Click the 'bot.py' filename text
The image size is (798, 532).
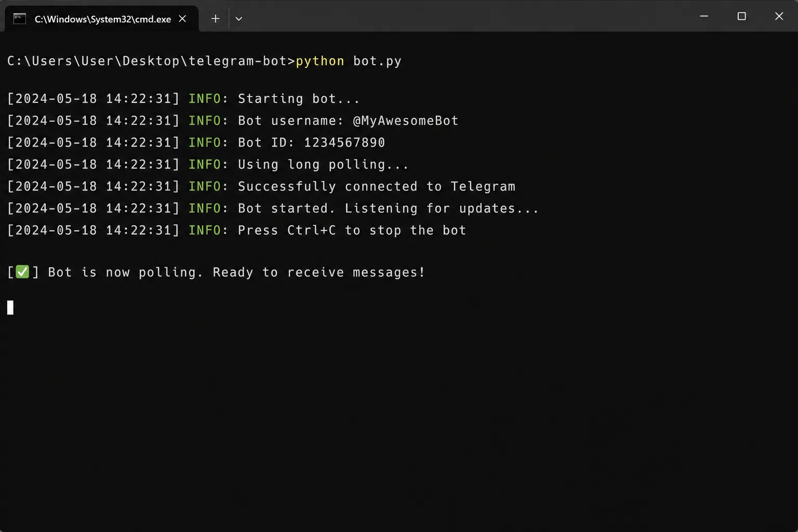click(x=377, y=61)
